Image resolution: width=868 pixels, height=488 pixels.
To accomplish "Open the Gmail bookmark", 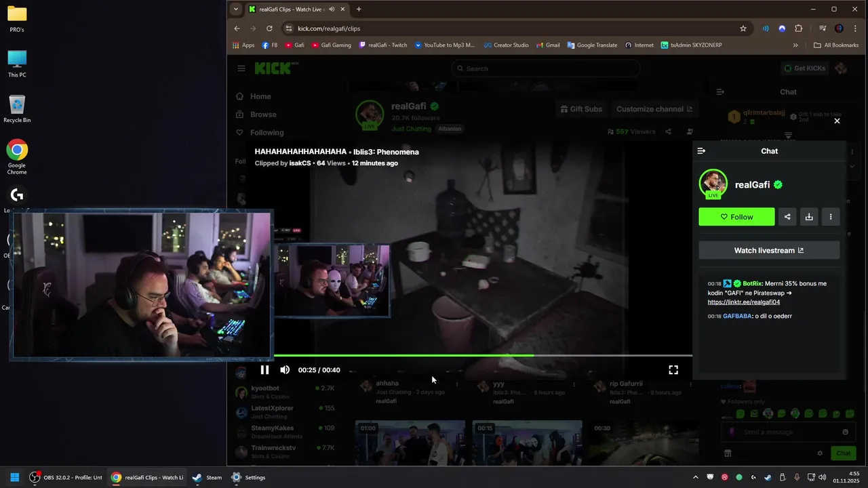I will tap(548, 45).
